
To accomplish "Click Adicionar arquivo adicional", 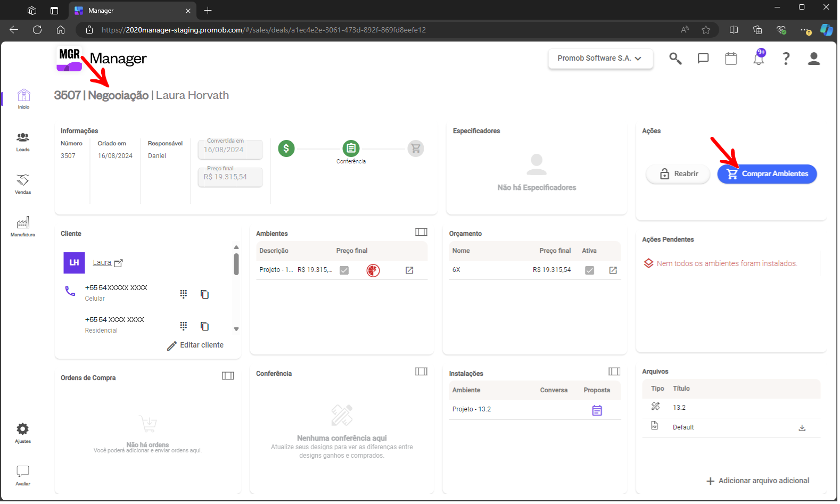I will coord(758,481).
